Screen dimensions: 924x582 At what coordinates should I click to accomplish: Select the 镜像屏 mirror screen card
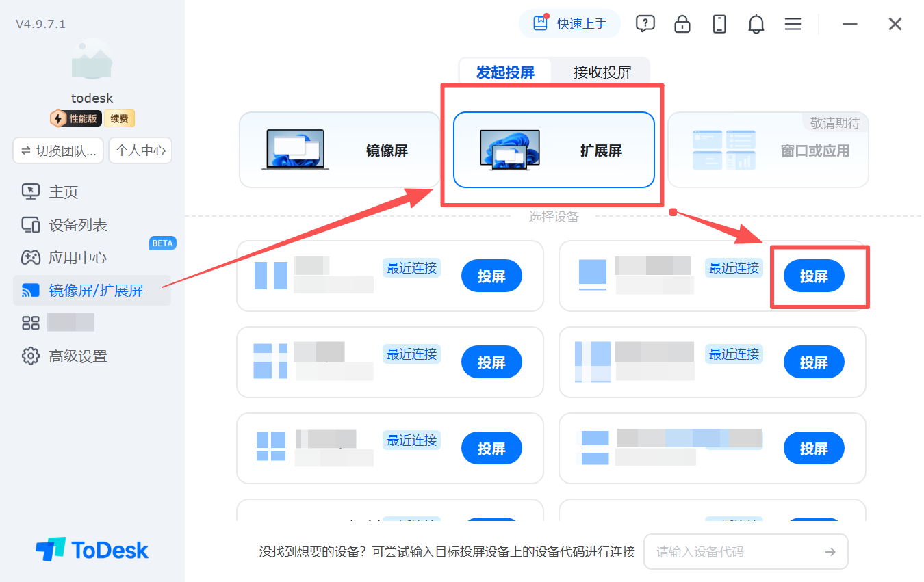[x=339, y=150]
